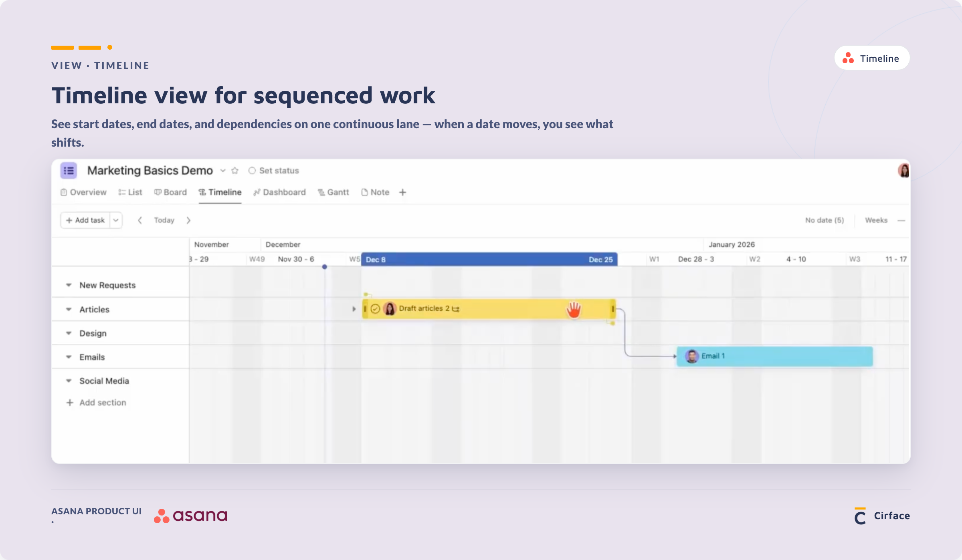Viewport: 962px width, 560px height.
Task: Click the January 2026 month label
Action: pyautogui.click(x=732, y=244)
